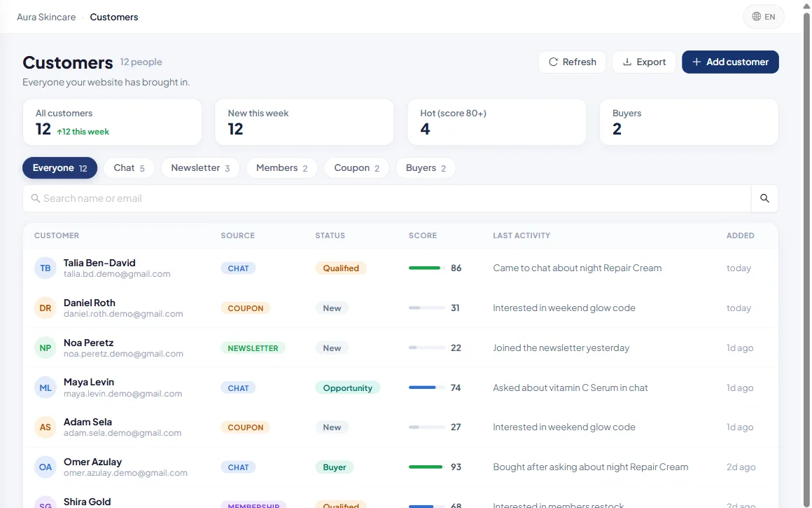Image resolution: width=812 pixels, height=508 pixels.
Task: Click the NP avatar for Noa Peretz
Action: click(x=45, y=348)
